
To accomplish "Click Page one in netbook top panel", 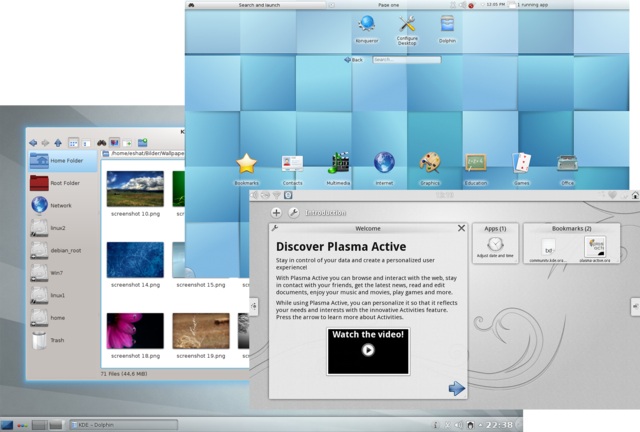I will (x=389, y=5).
